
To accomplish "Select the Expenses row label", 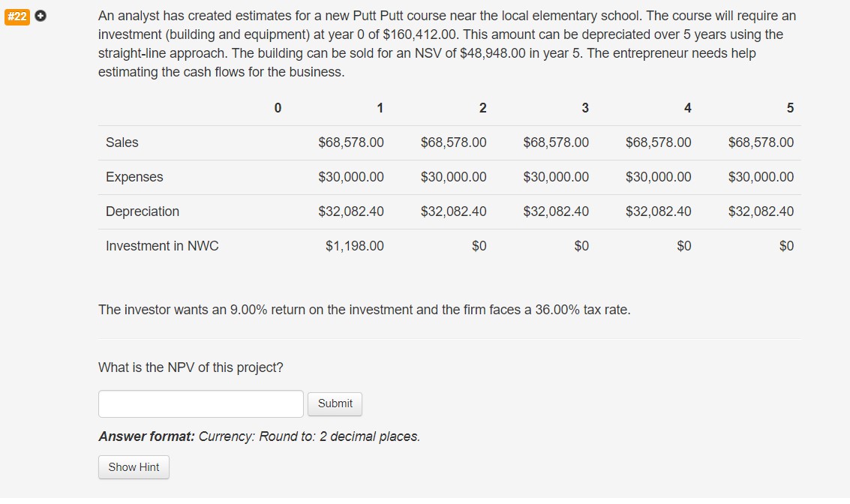I will click(x=134, y=177).
